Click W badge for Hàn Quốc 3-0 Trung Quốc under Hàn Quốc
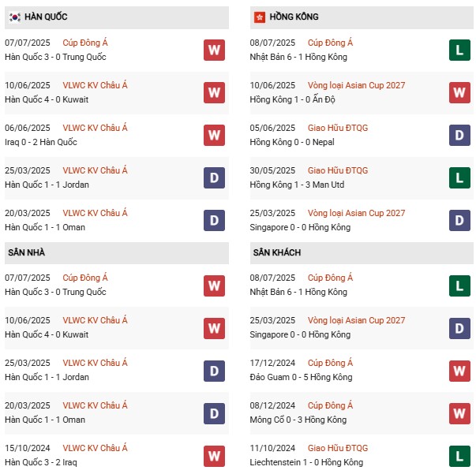 click(214, 50)
